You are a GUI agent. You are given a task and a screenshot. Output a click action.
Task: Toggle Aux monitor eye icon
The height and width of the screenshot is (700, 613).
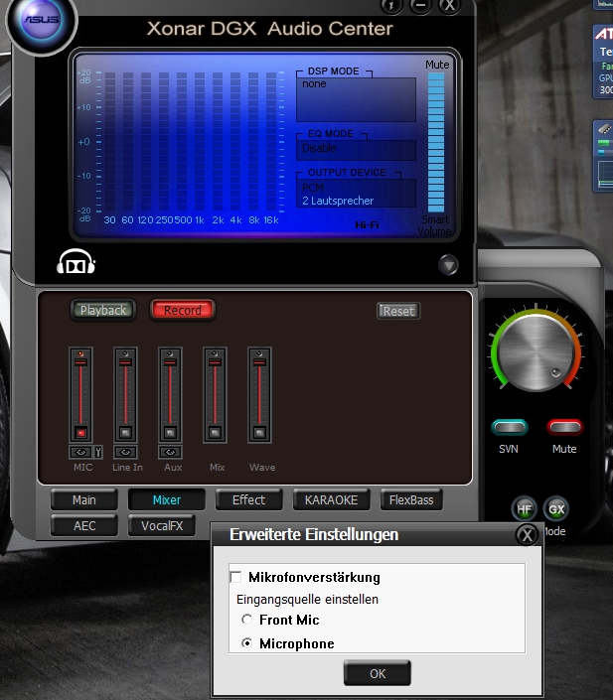[170, 452]
